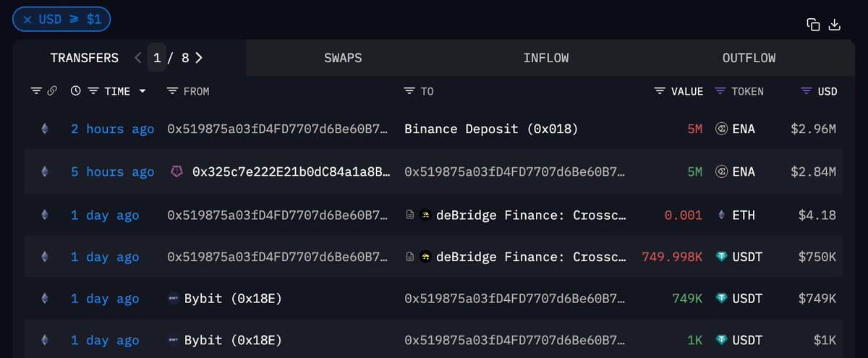
Task: Download the transfers data
Action: click(x=834, y=25)
